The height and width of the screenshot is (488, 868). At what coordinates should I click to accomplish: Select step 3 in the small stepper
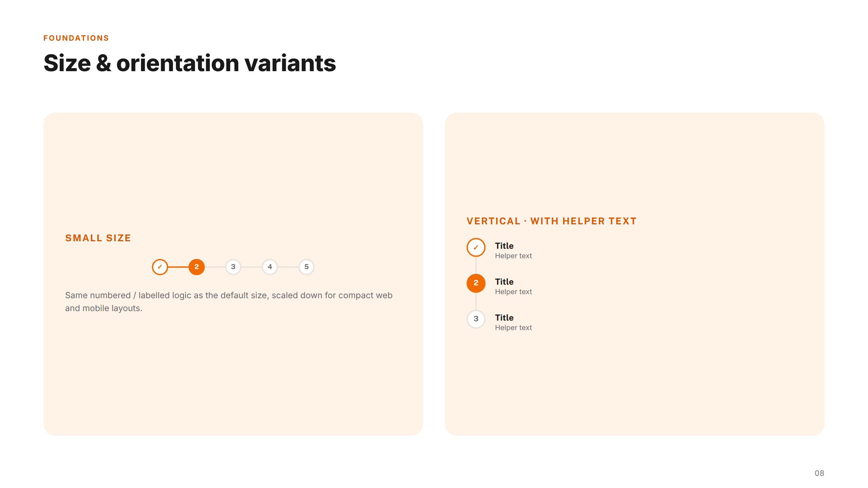[x=233, y=267]
